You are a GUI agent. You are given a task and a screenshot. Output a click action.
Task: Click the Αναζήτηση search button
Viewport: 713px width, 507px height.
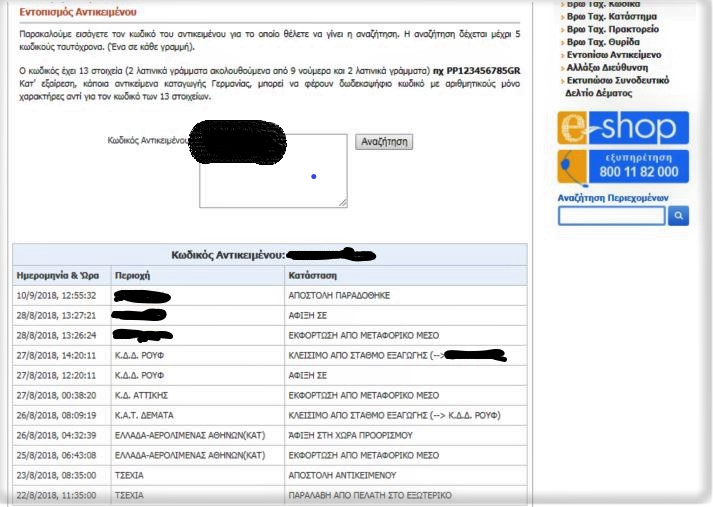[384, 141]
